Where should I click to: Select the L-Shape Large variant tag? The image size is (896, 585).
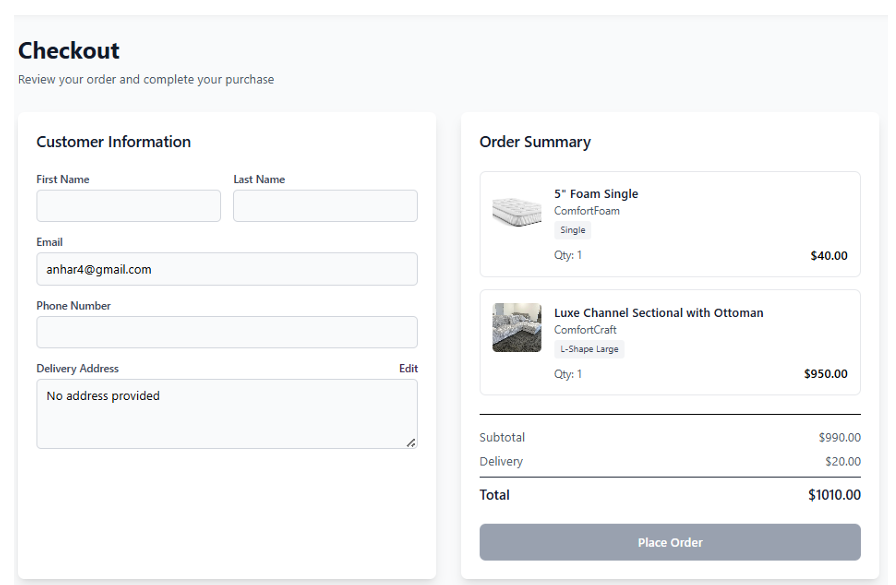pyautogui.click(x=589, y=349)
